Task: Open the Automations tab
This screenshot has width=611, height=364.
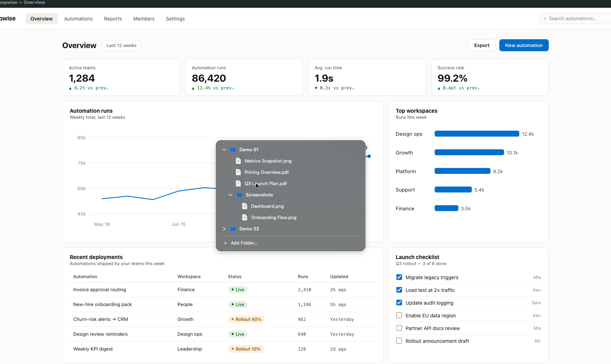Action: pyautogui.click(x=78, y=19)
